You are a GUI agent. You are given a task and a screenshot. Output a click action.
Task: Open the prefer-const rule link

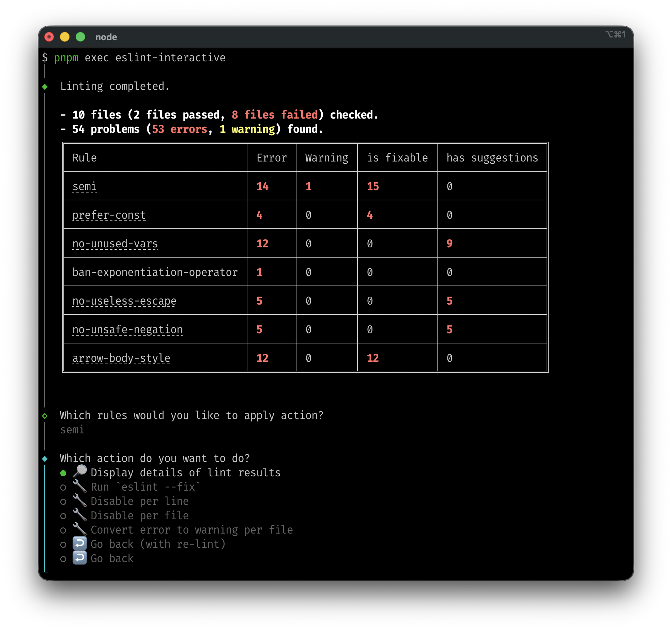pyautogui.click(x=109, y=215)
